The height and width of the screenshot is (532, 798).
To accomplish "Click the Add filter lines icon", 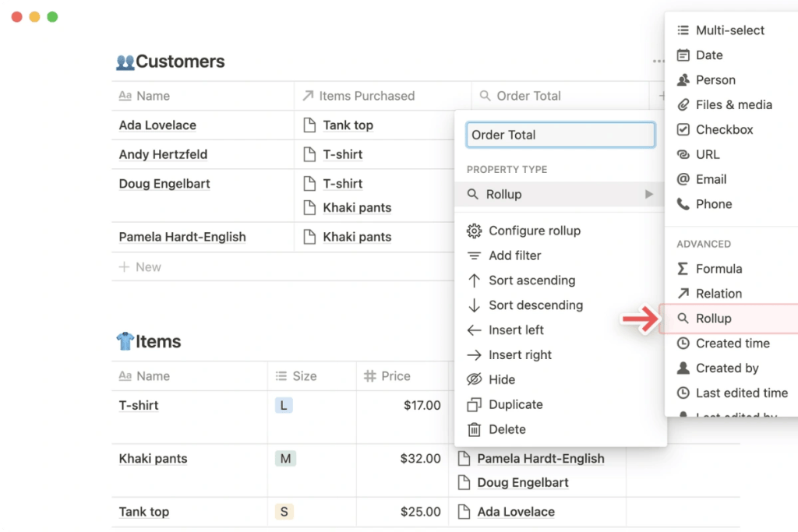I will click(x=474, y=255).
